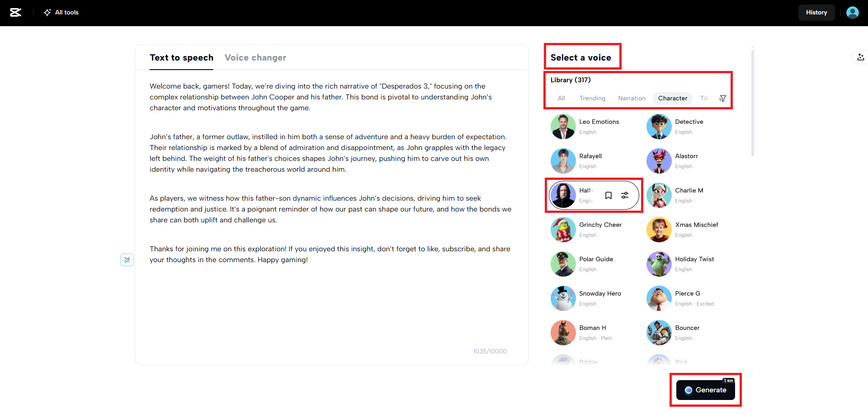Click the Rafayell voice name
The width and height of the screenshot is (868, 414).
590,156
